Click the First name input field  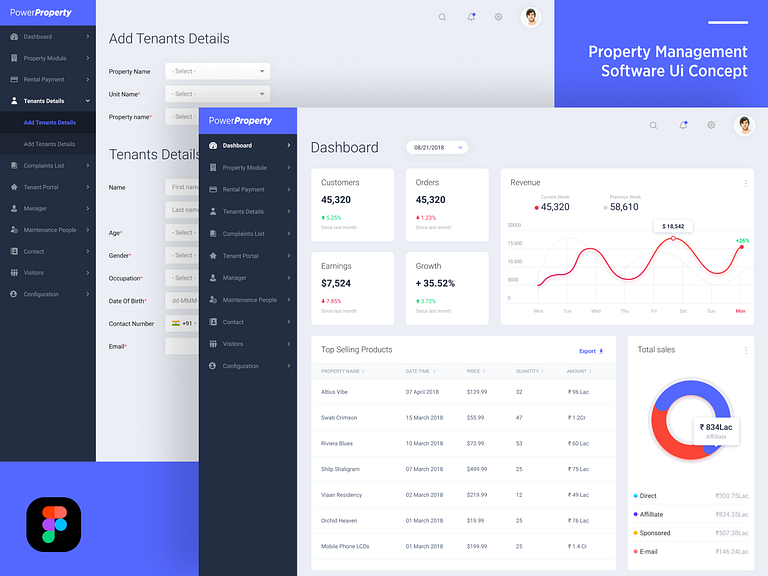182,187
